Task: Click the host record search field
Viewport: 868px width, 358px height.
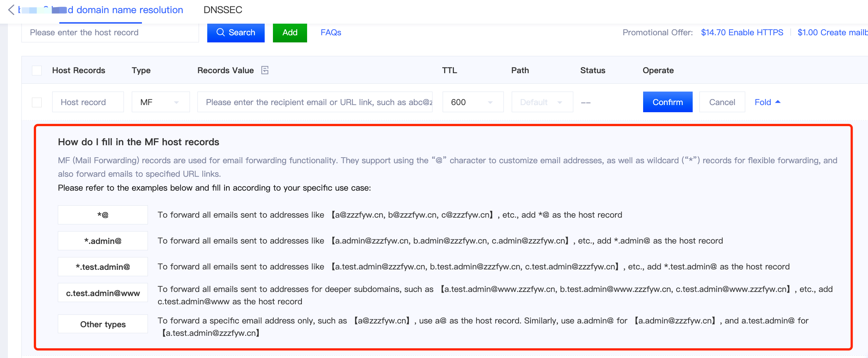Action: tap(110, 33)
